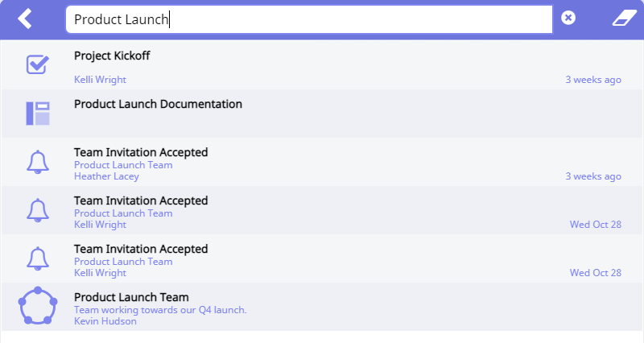Click the Heather Lacey name label

click(x=106, y=176)
